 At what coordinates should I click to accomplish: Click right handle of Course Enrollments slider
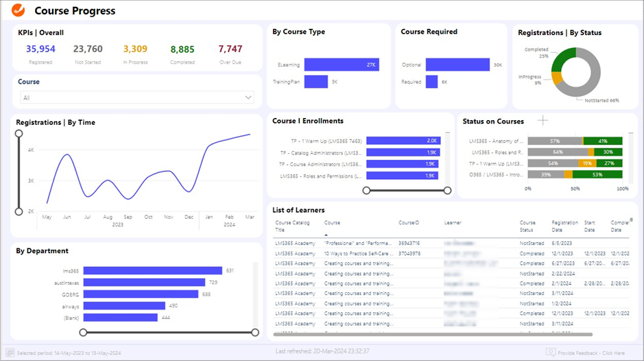click(448, 190)
